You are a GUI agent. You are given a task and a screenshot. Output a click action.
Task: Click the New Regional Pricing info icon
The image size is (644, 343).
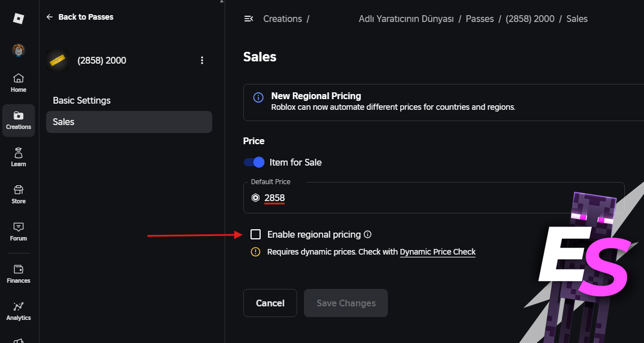pyautogui.click(x=258, y=97)
